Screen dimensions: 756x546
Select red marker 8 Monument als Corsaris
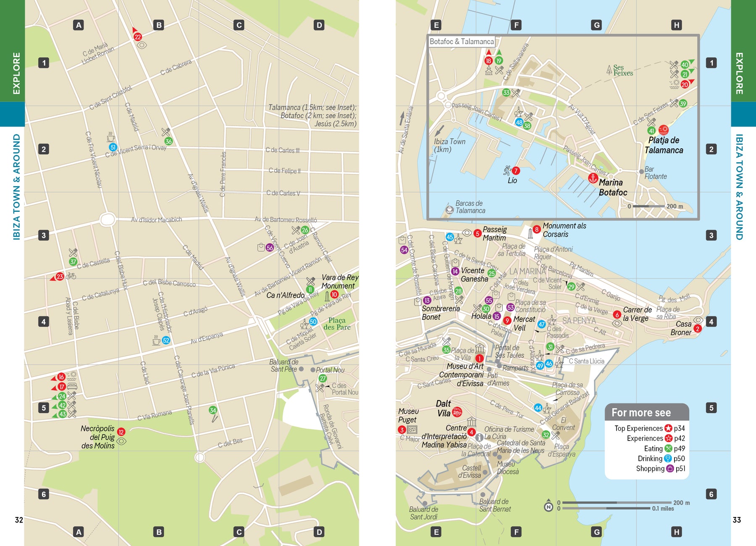536,229
